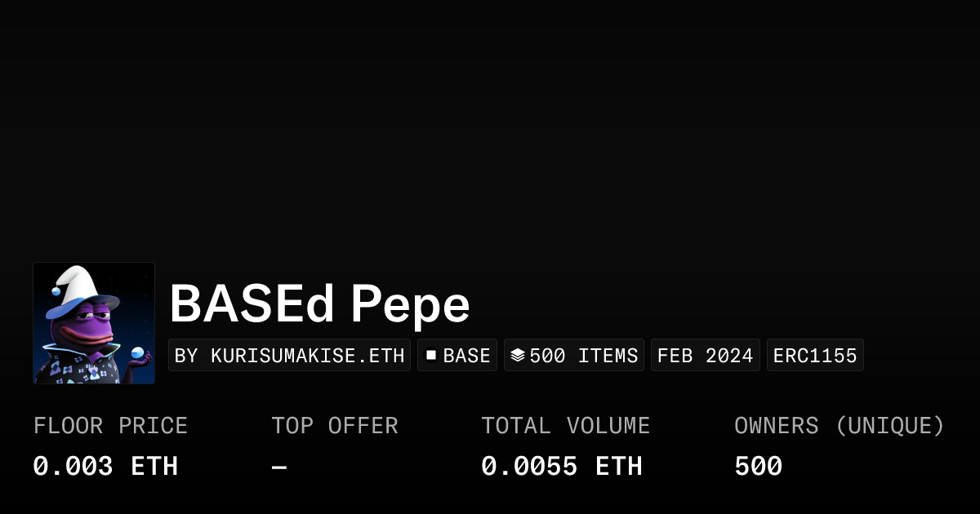Screen dimensions: 980x514
Task: Select the OWNERS (UNIQUE) stat label
Action: 839,426
